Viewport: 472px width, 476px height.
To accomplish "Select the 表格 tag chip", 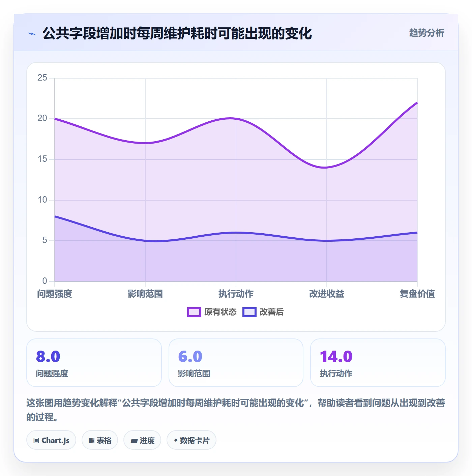I will (100, 440).
